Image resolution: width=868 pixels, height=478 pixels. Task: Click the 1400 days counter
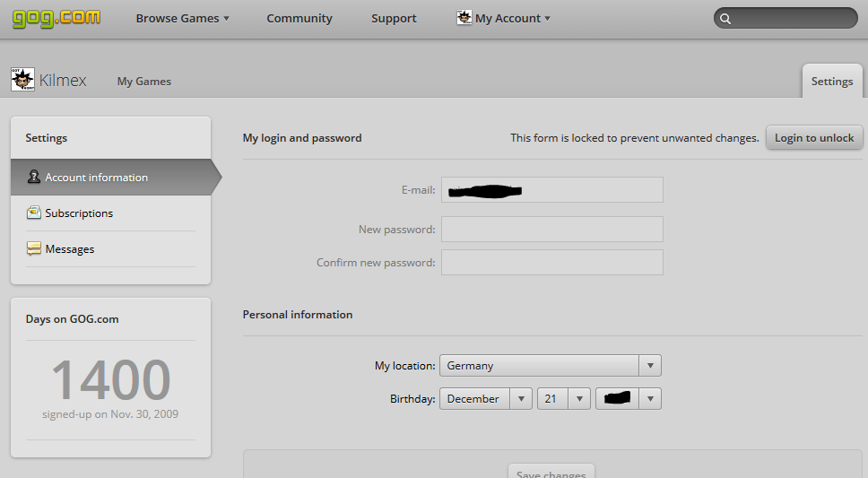tap(110, 379)
